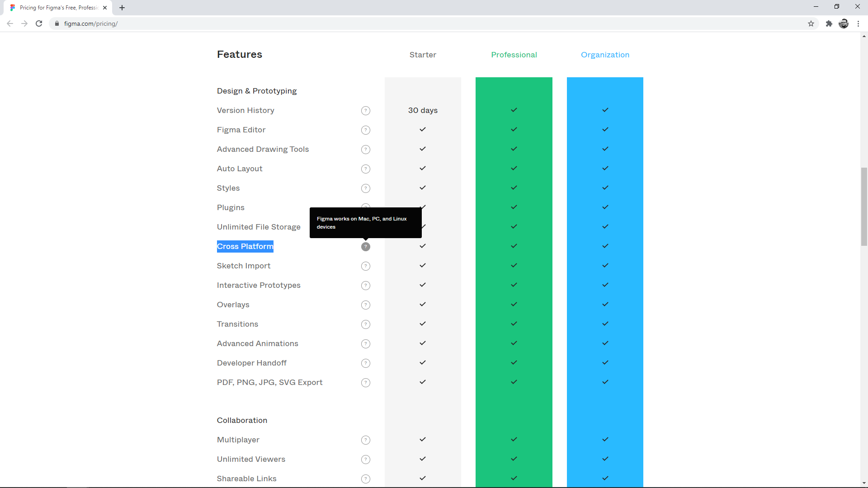This screenshot has height=488, width=868.
Task: Click the Professional plan column heading
Action: click(514, 55)
